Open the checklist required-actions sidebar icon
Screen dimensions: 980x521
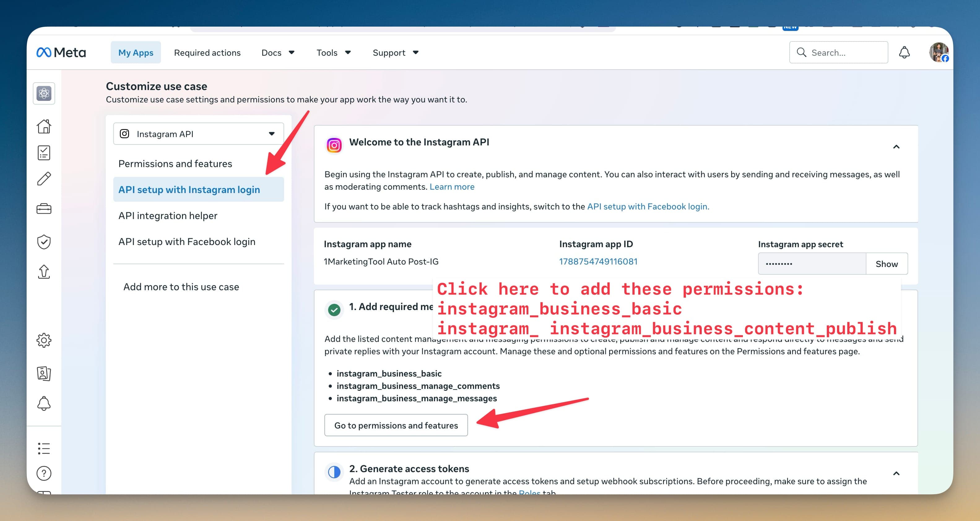(x=44, y=153)
